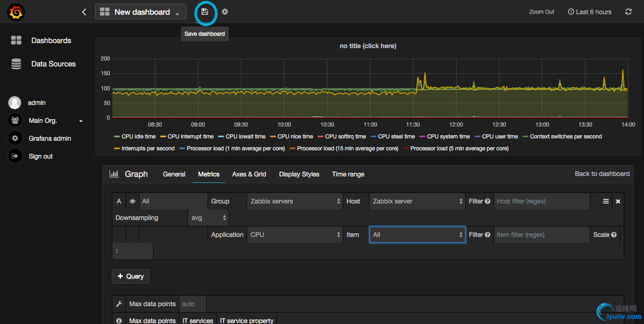Toggle query A visibility eye icon
The image size is (644, 324).
[x=132, y=201]
